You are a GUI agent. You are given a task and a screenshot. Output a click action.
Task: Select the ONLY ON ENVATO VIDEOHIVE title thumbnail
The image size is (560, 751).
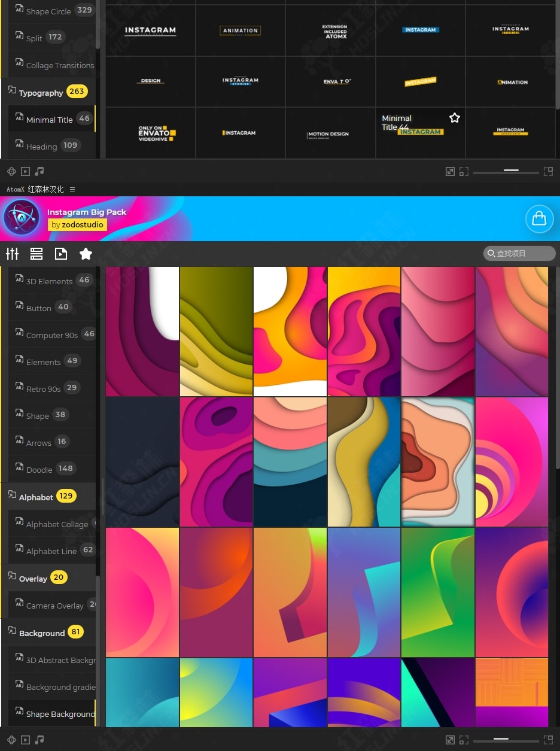point(151,133)
